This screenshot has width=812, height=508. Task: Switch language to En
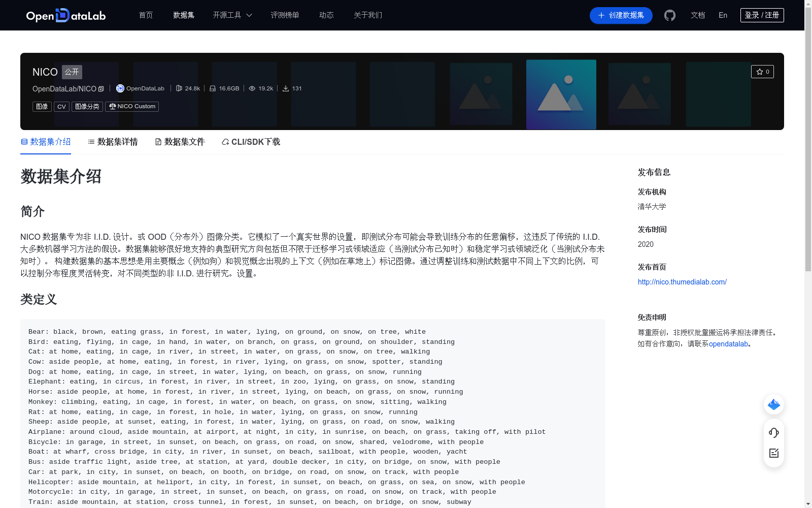(x=723, y=15)
